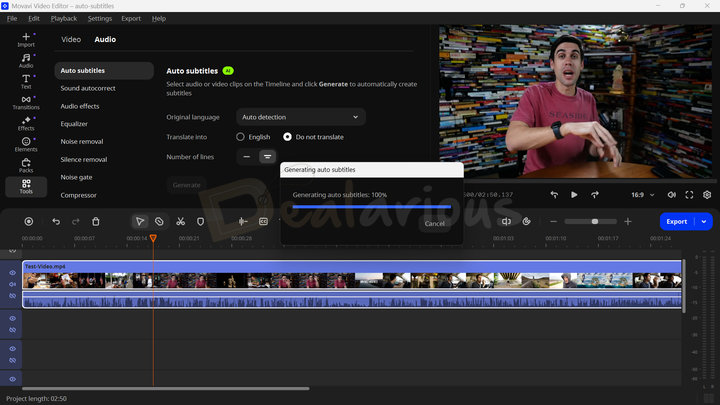Click the timeline zoom slider handle
This screenshot has height=405, width=720.
pyautogui.click(x=595, y=221)
